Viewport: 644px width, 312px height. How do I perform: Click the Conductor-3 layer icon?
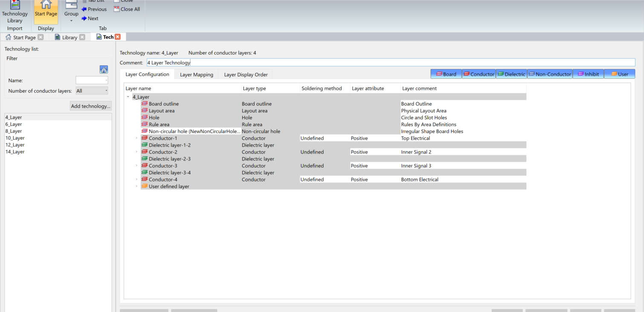pyautogui.click(x=144, y=166)
